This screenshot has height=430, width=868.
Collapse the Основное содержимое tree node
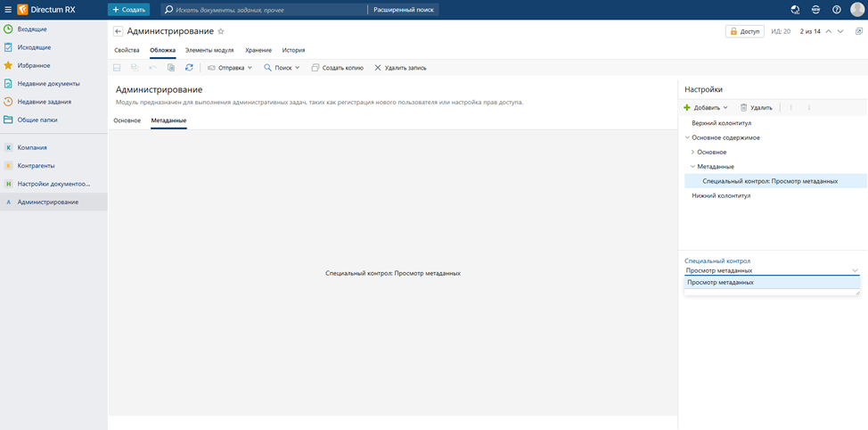687,137
